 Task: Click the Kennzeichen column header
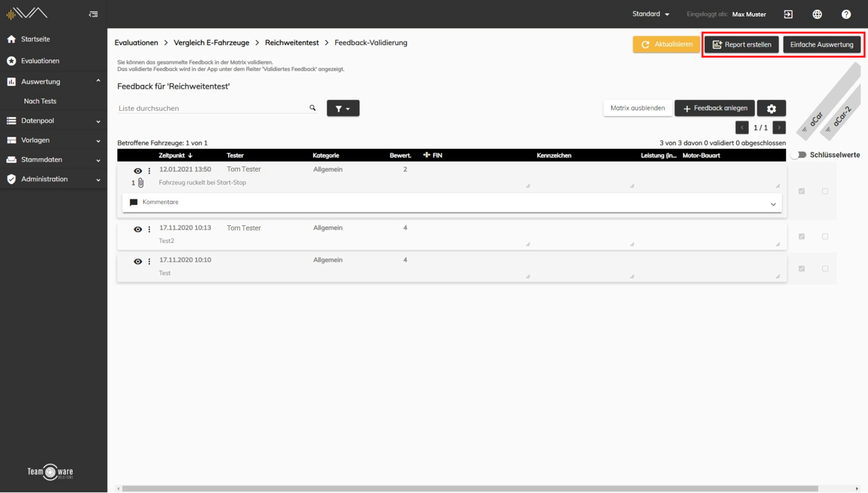pyautogui.click(x=554, y=155)
